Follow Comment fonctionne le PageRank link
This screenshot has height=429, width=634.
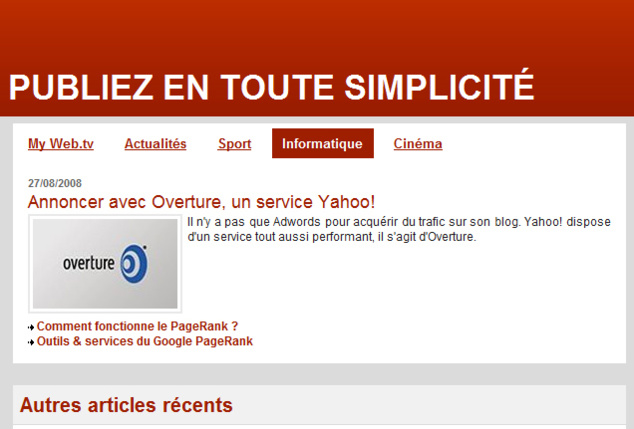pos(137,326)
